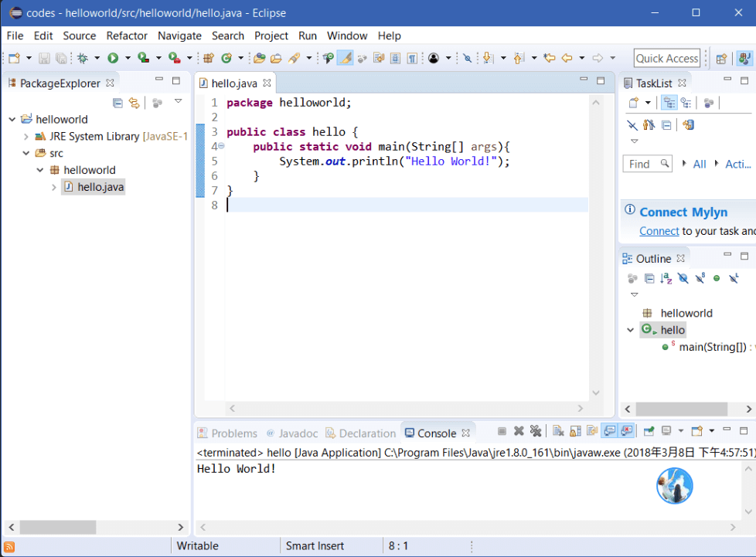Toggle Pin Console icon

[649, 431]
